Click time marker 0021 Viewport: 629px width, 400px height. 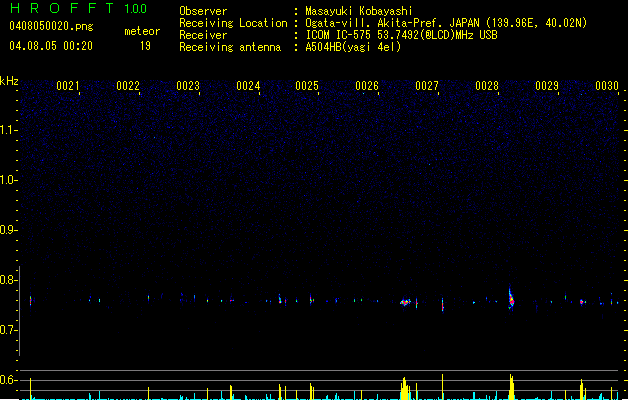pyautogui.click(x=67, y=85)
